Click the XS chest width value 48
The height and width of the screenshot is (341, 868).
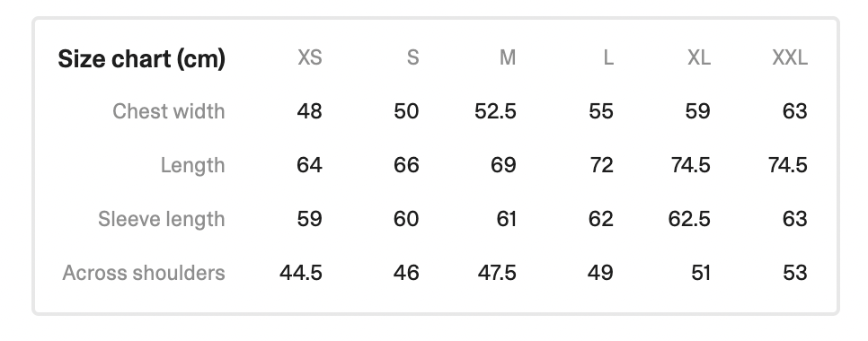[x=309, y=111]
